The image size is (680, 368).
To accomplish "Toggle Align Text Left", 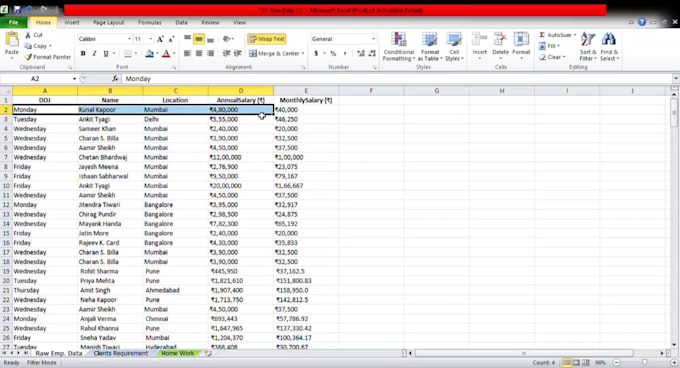I will [x=187, y=53].
